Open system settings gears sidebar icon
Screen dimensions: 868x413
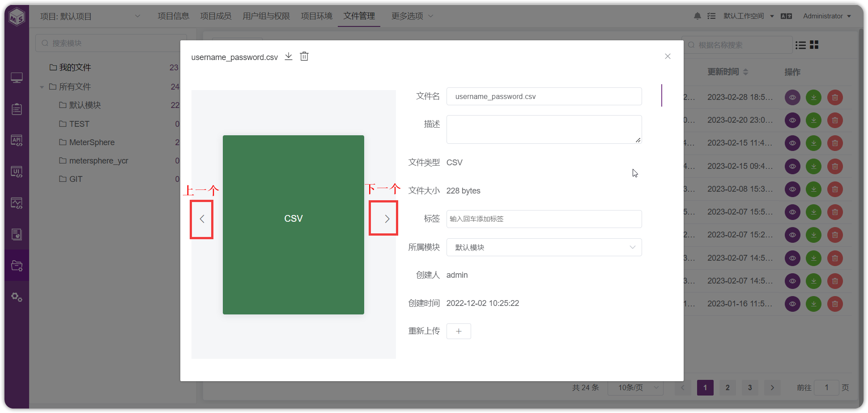[x=17, y=297]
